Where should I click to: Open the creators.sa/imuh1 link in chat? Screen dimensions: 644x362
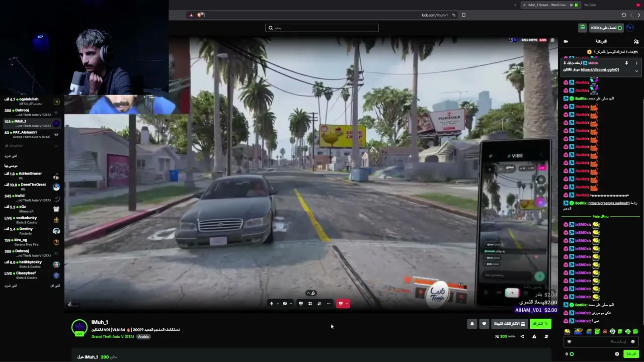(x=609, y=203)
